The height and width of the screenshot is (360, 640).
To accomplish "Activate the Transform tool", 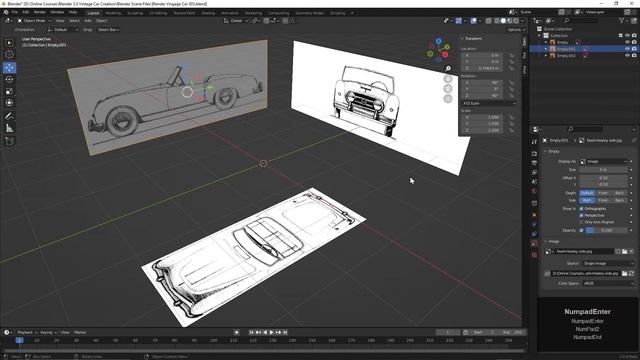I will pyautogui.click(x=9, y=103).
